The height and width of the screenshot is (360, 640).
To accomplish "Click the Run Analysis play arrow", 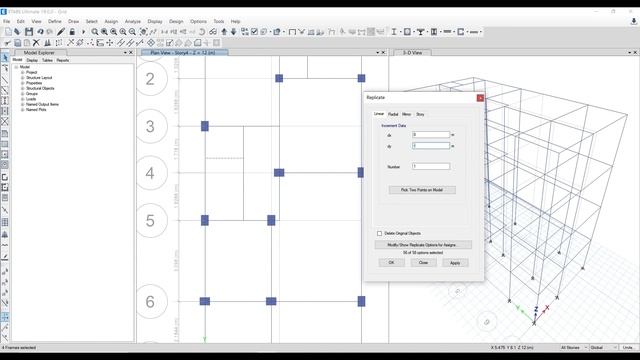I will click(83, 32).
